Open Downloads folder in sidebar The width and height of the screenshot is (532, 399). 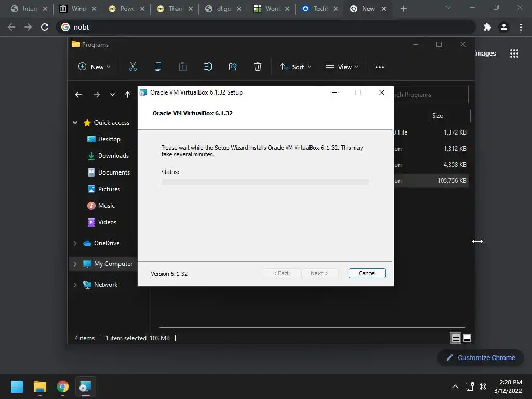click(x=108, y=156)
